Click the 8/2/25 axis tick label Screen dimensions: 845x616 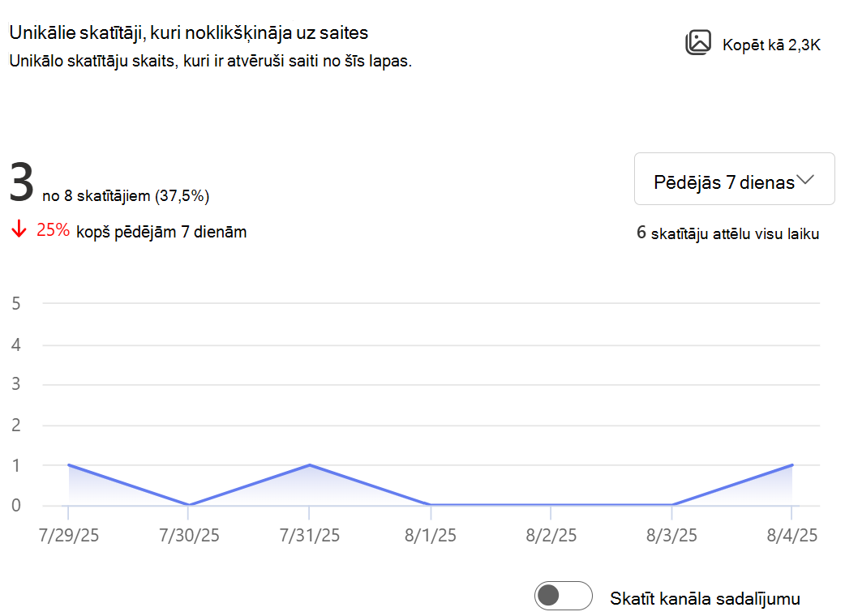coord(551,535)
